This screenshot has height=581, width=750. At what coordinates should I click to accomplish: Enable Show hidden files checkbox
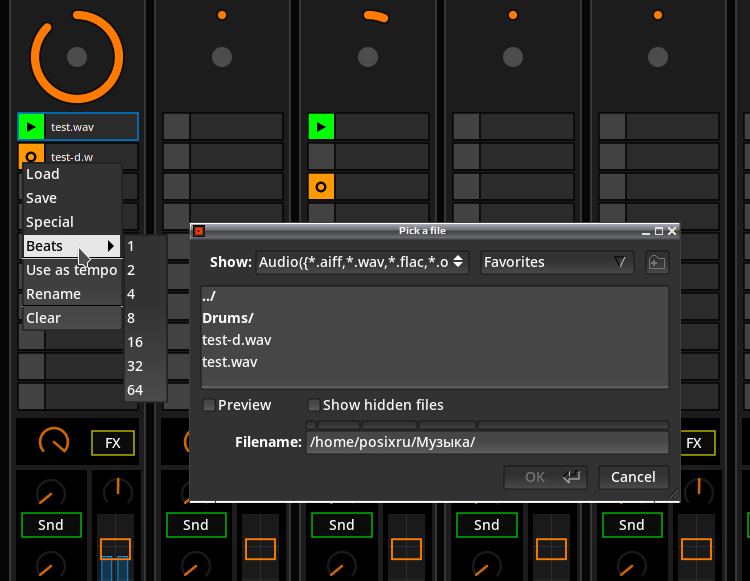point(313,405)
